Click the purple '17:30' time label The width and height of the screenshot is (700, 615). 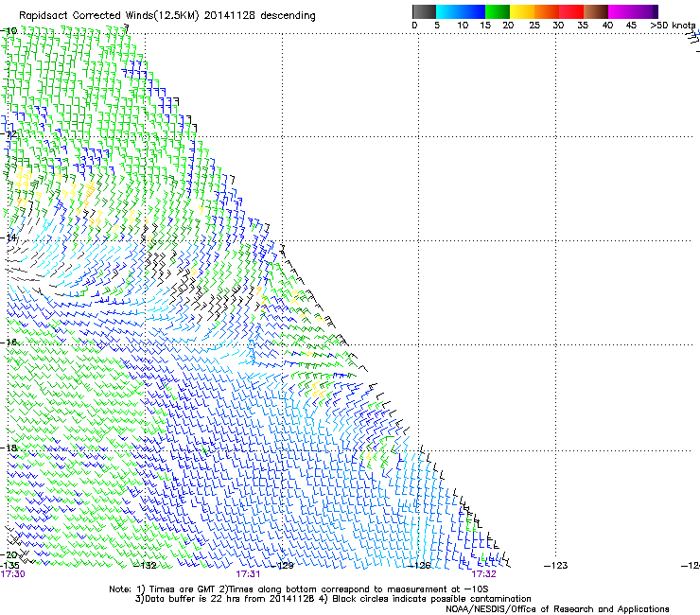12,574
